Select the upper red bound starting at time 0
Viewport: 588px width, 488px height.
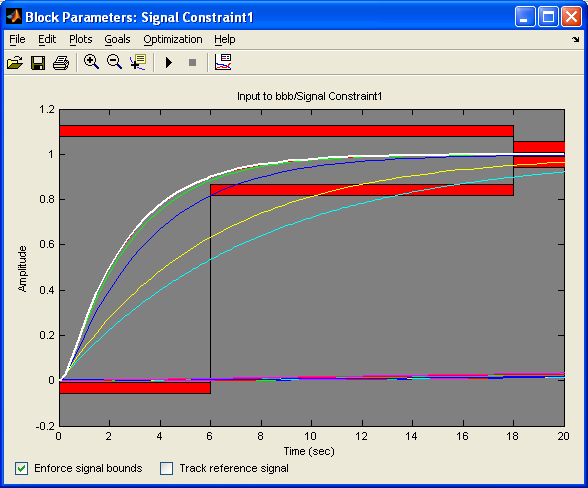(x=286, y=131)
